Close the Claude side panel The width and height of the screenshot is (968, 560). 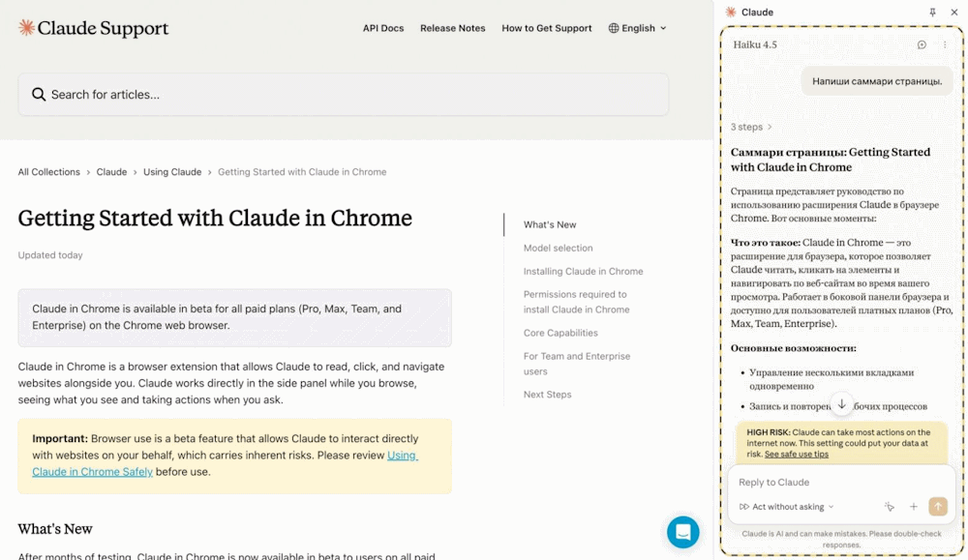pos(953,12)
